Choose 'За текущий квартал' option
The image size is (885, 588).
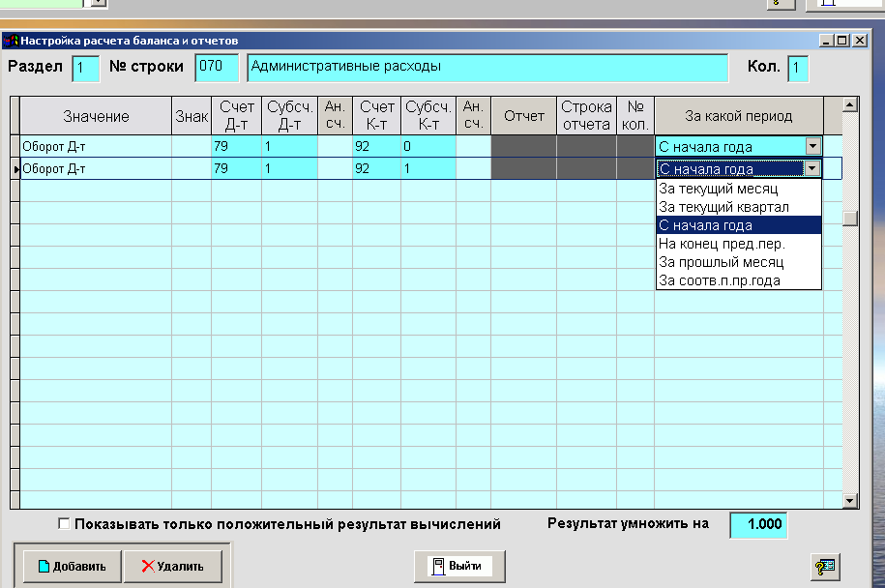click(x=723, y=207)
